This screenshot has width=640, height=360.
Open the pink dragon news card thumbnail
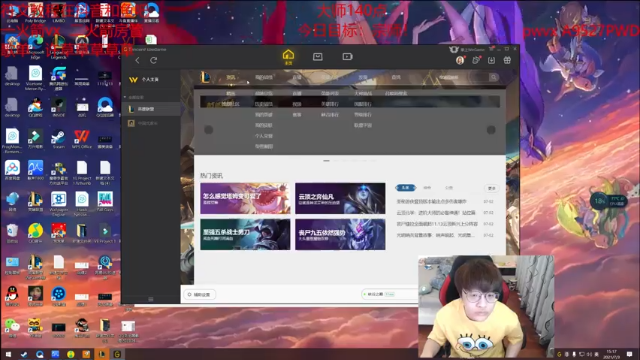[x=245, y=198]
